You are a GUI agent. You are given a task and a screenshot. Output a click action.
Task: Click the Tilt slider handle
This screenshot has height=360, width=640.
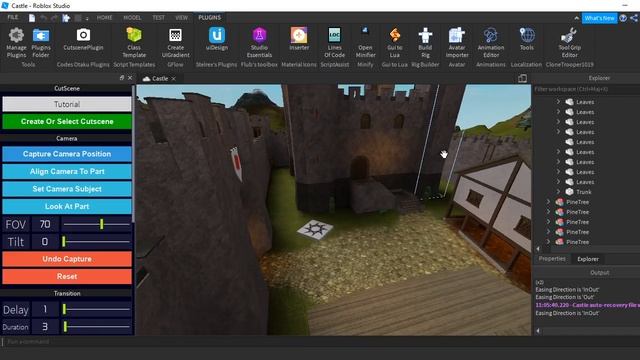click(x=64, y=241)
